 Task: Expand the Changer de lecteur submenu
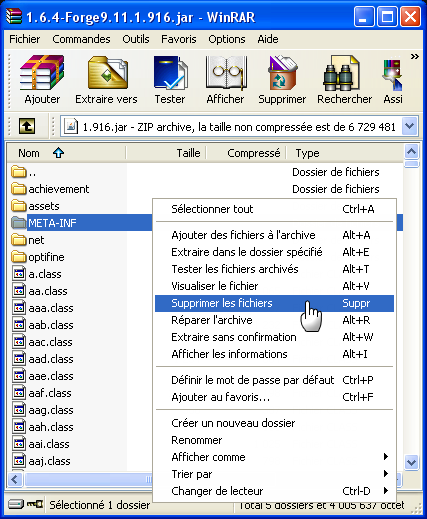[274, 491]
